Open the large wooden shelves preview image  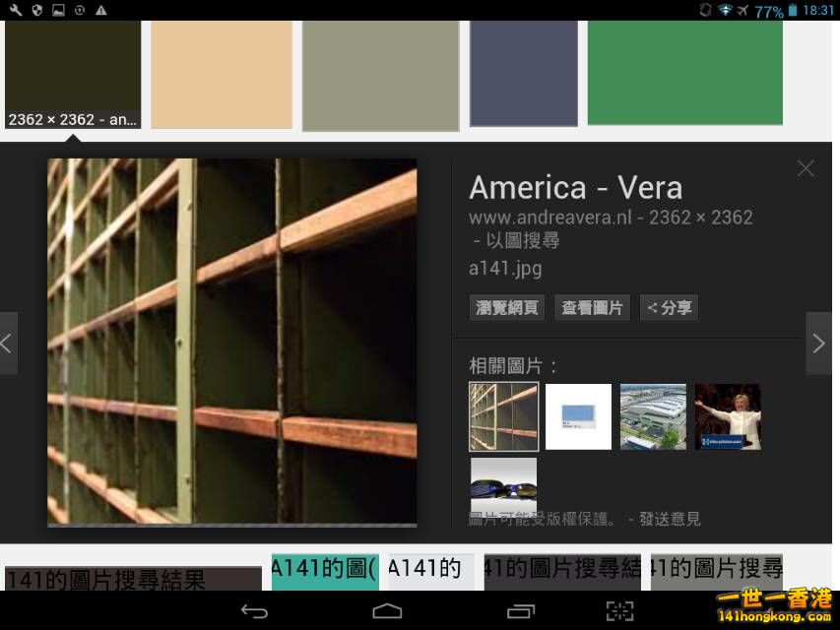pyautogui.click(x=232, y=342)
